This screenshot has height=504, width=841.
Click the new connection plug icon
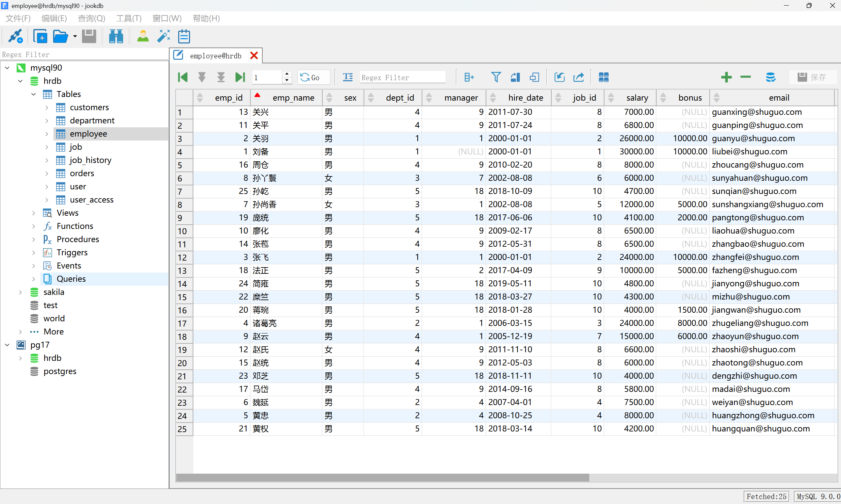(15, 36)
